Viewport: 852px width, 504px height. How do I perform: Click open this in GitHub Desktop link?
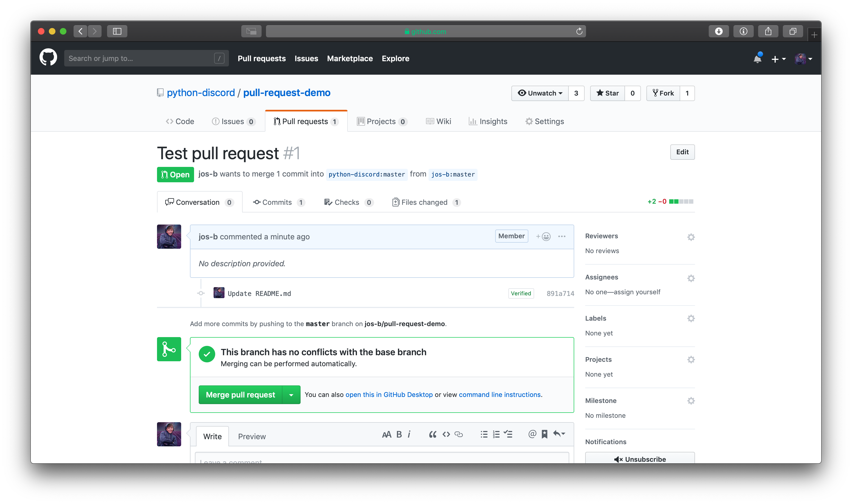pos(389,395)
